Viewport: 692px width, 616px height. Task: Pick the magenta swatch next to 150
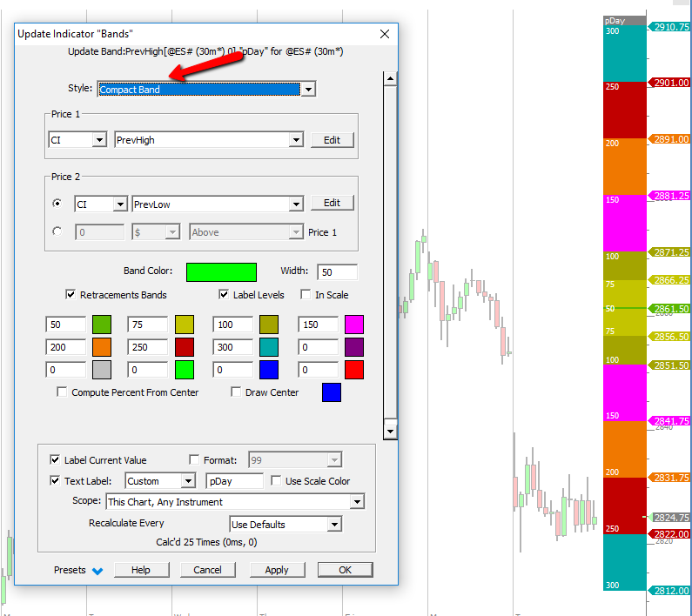(x=353, y=325)
